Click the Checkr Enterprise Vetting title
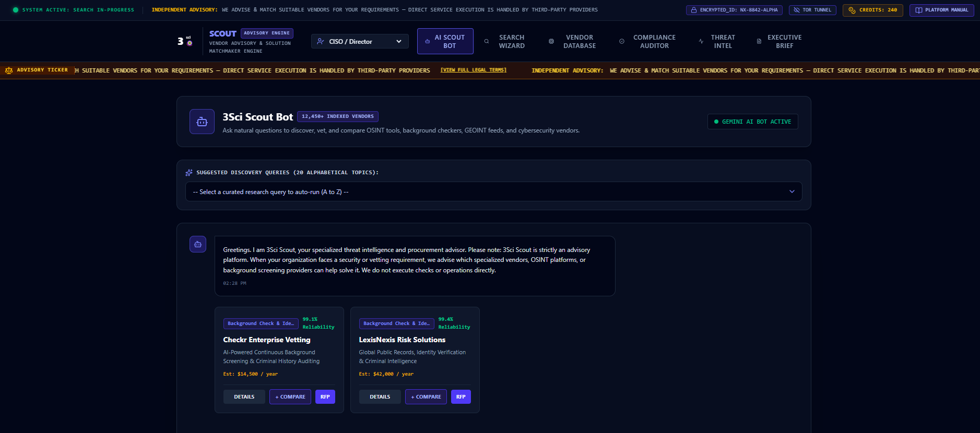The image size is (980, 433). (267, 340)
